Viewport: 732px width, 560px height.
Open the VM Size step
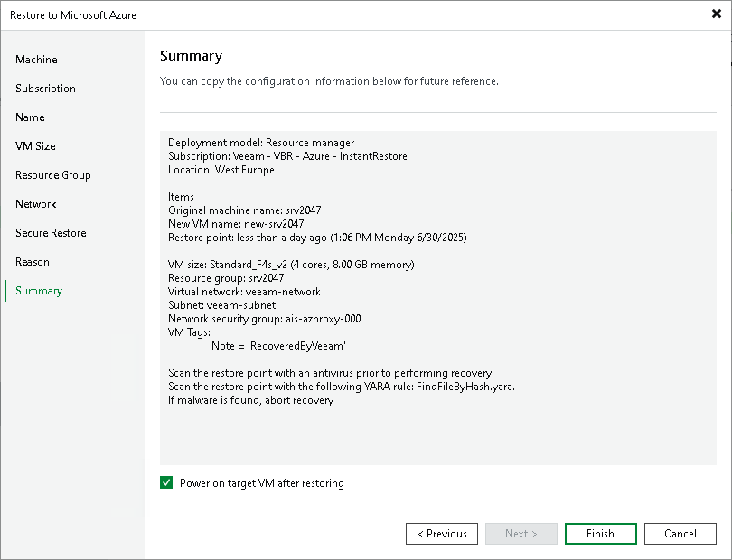coord(35,146)
